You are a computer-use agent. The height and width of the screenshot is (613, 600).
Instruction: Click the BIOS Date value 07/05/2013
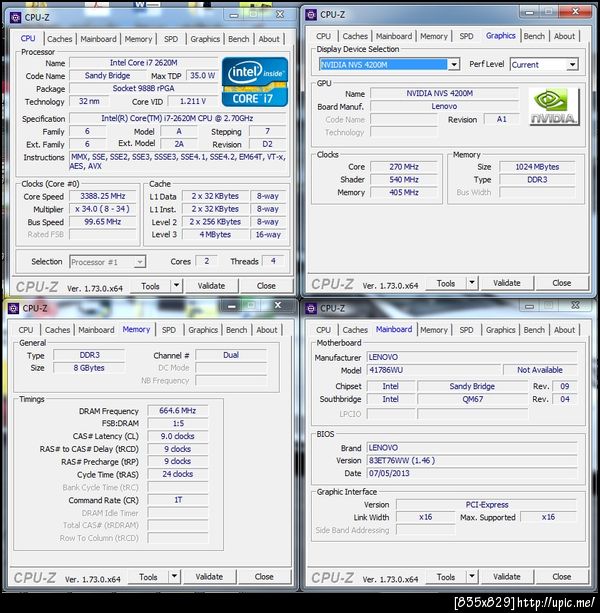click(472, 473)
